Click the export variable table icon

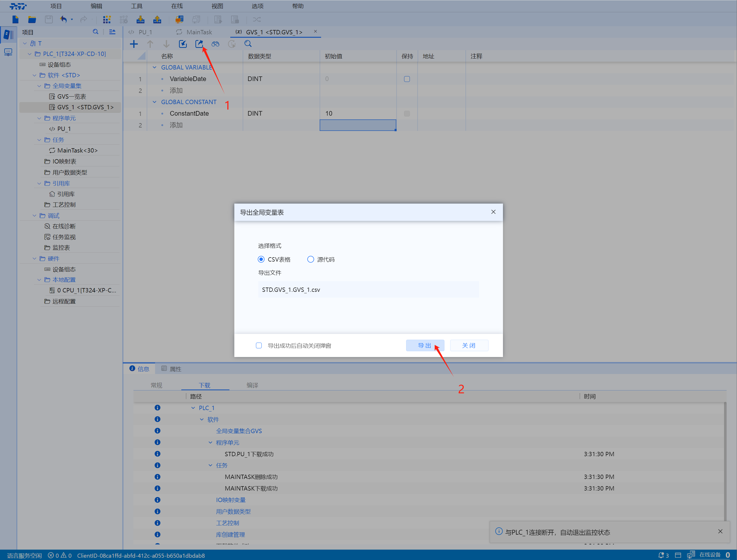[x=199, y=44]
